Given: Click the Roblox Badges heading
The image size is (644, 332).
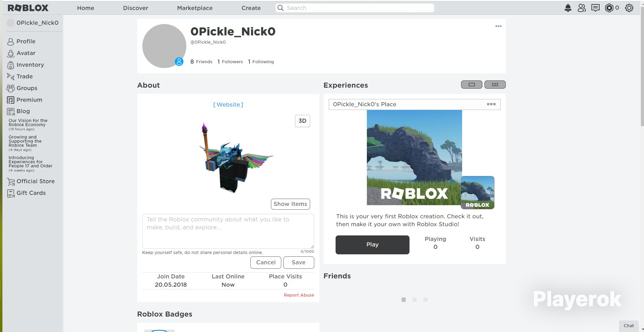Looking at the screenshot, I should coord(165,314).
